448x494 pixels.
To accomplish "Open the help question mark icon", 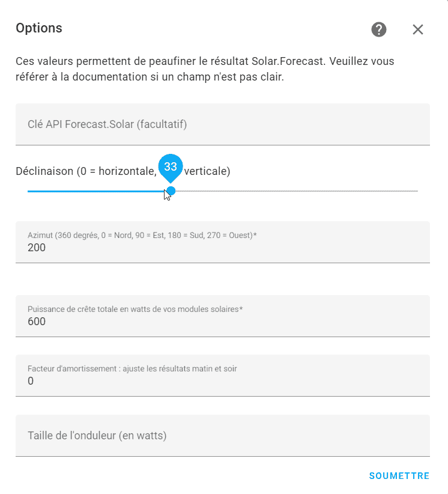I will pyautogui.click(x=379, y=29).
